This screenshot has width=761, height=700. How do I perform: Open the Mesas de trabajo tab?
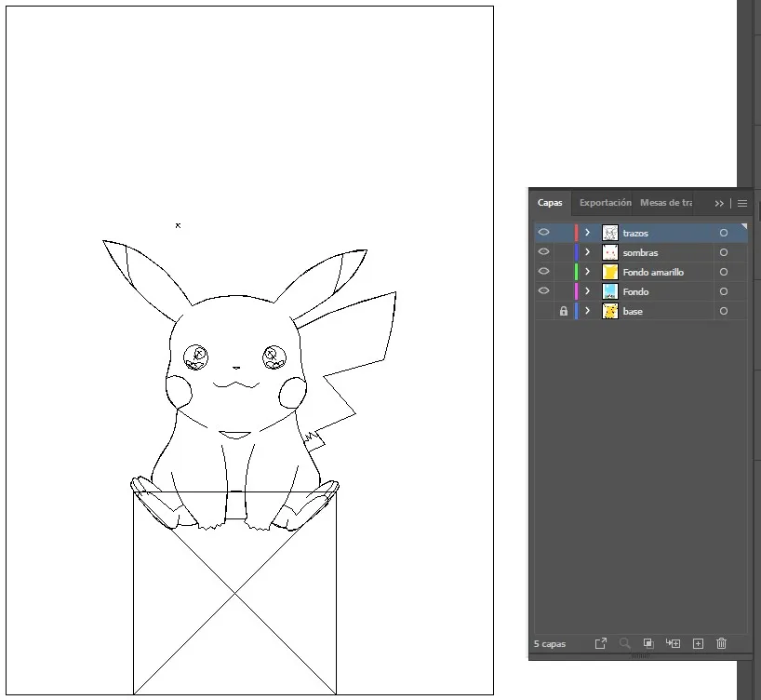coord(666,203)
